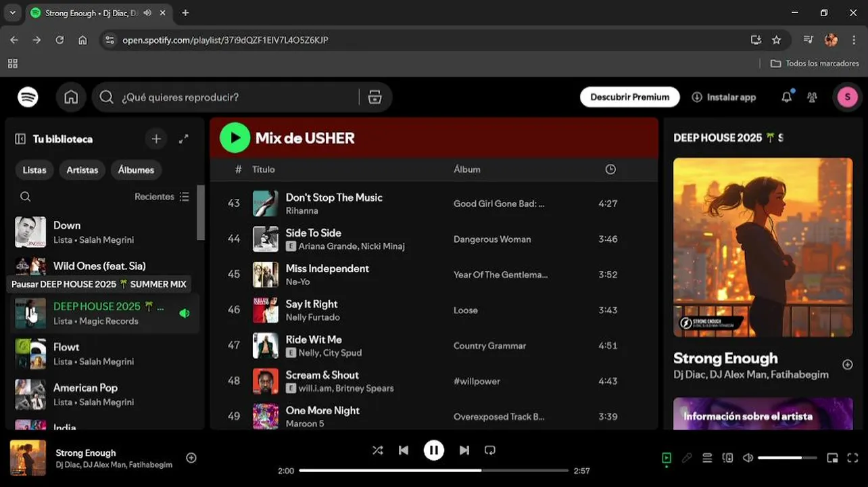View site information in address bar
The height and width of the screenshot is (487, 868).
[110, 40]
